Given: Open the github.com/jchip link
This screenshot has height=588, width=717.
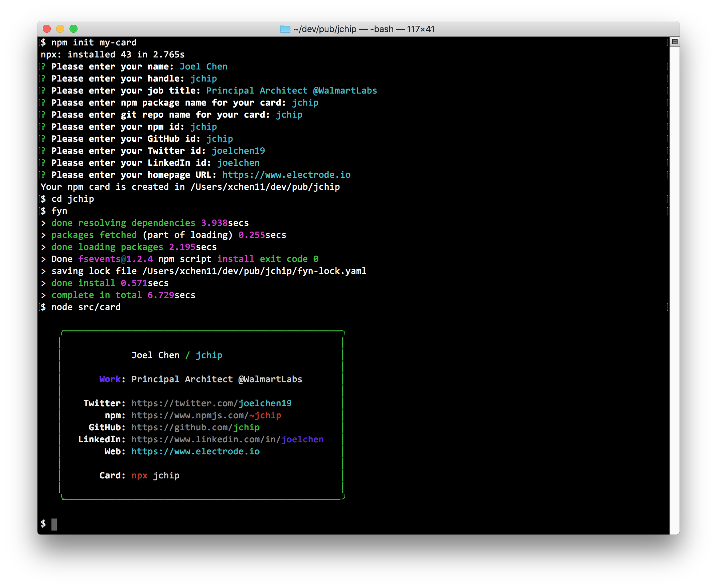Looking at the screenshot, I should (x=195, y=427).
